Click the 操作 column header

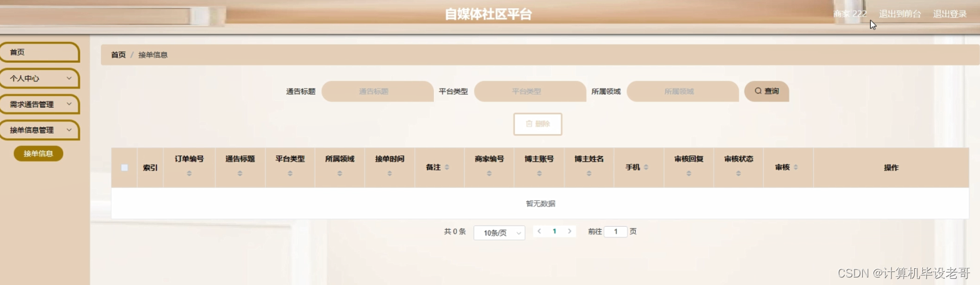tap(891, 168)
